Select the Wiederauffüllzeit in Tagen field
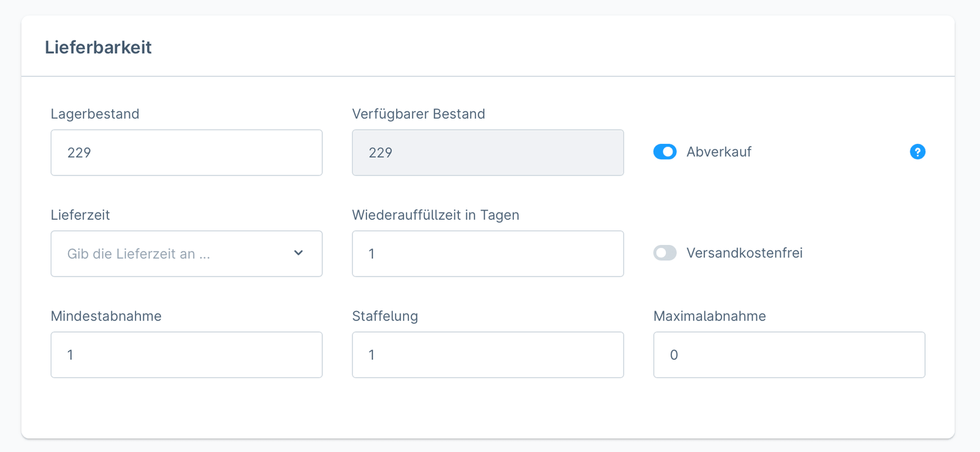 tap(487, 254)
